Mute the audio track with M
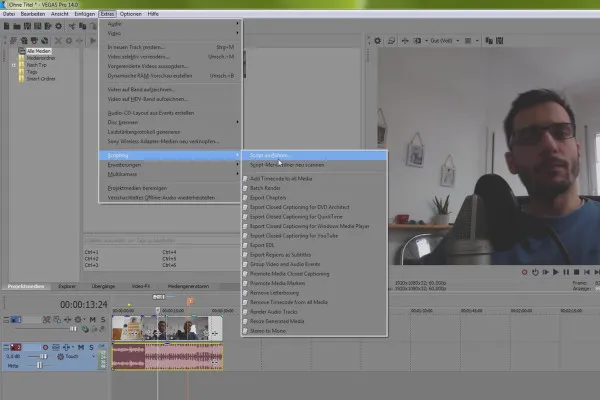The width and height of the screenshot is (600, 400). coord(81,348)
